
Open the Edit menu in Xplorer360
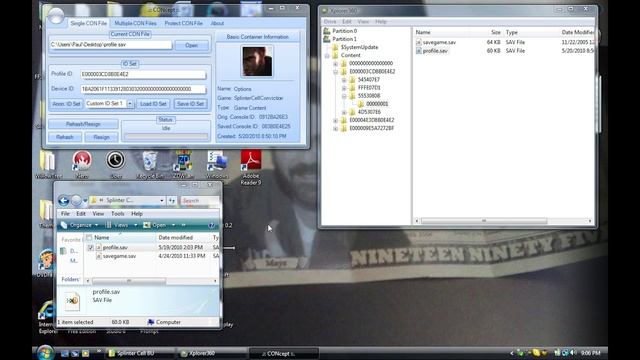347,22
